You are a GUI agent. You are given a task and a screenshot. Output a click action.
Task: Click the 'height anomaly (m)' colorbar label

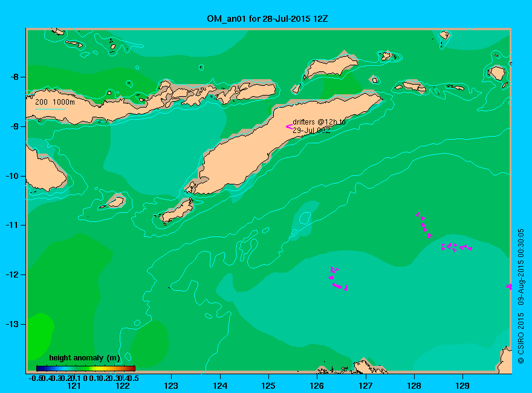[85, 358]
